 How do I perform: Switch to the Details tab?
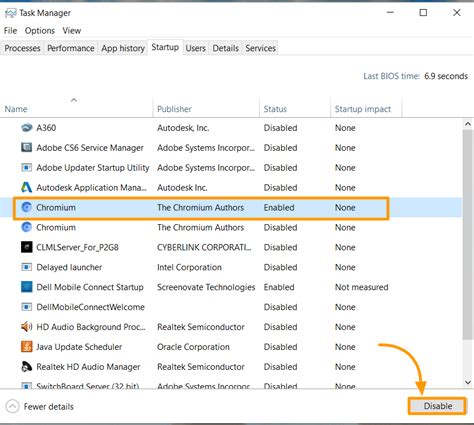tap(226, 48)
